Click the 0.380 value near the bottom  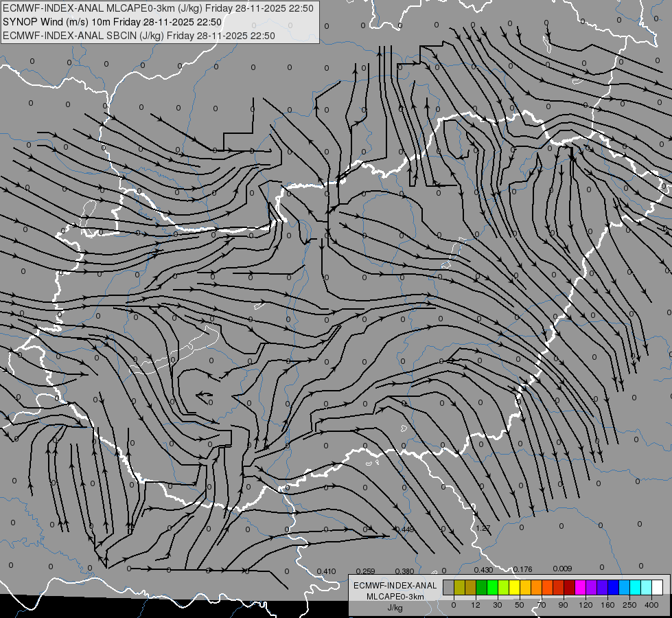pos(404,571)
